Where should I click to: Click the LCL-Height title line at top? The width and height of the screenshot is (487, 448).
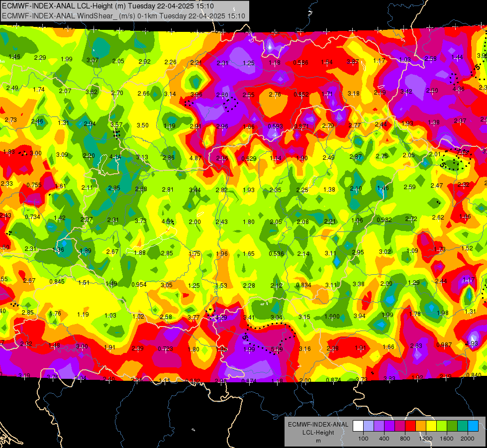click(x=108, y=6)
